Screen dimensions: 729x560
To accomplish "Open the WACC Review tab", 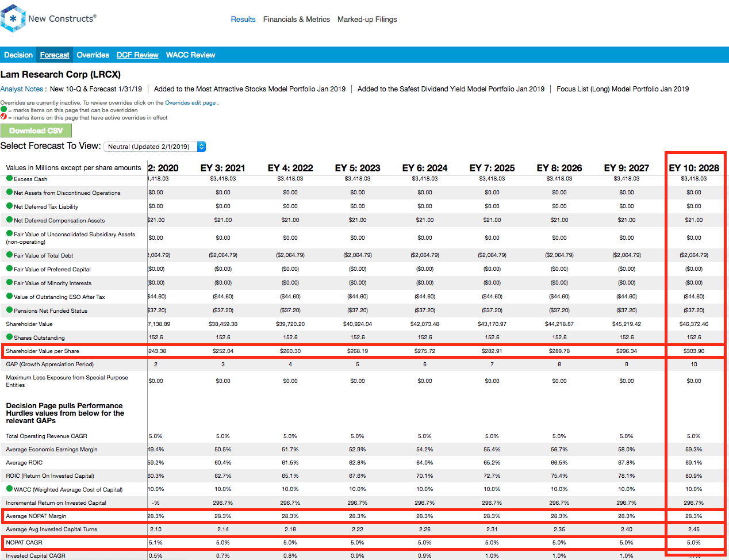I will pos(190,55).
